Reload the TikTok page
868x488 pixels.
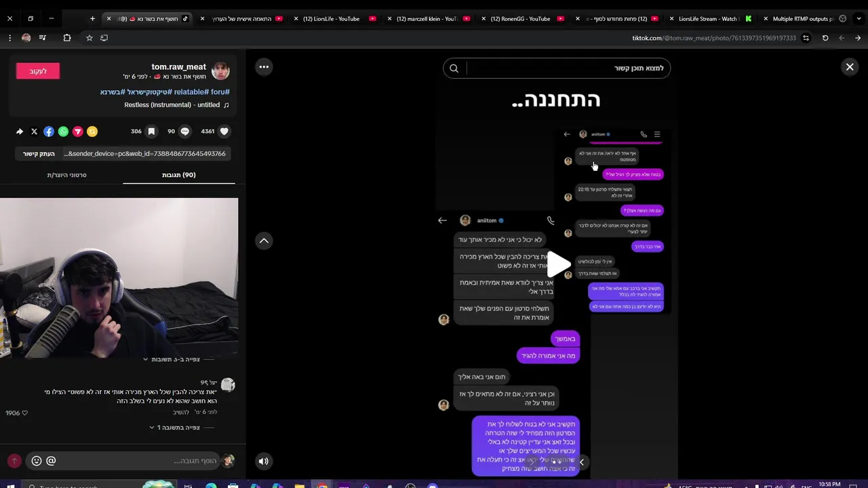[825, 38]
